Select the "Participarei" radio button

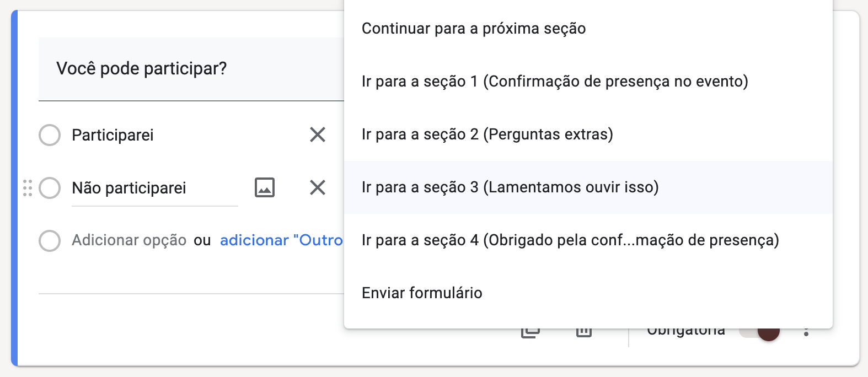[50, 135]
